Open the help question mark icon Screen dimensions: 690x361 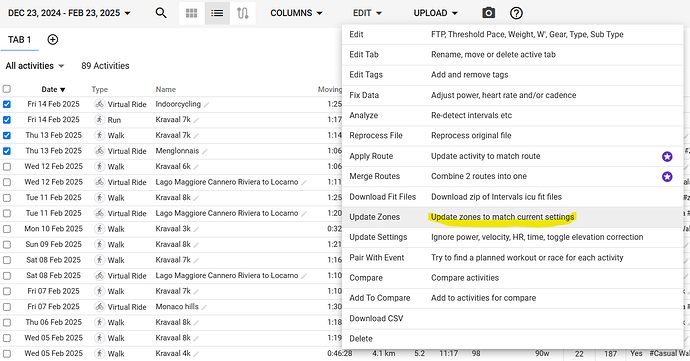[516, 13]
